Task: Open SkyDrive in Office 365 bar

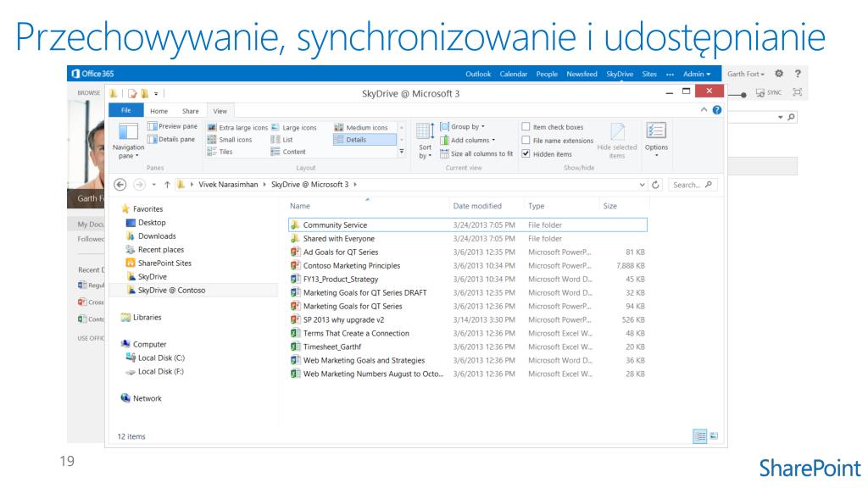Action: [620, 74]
